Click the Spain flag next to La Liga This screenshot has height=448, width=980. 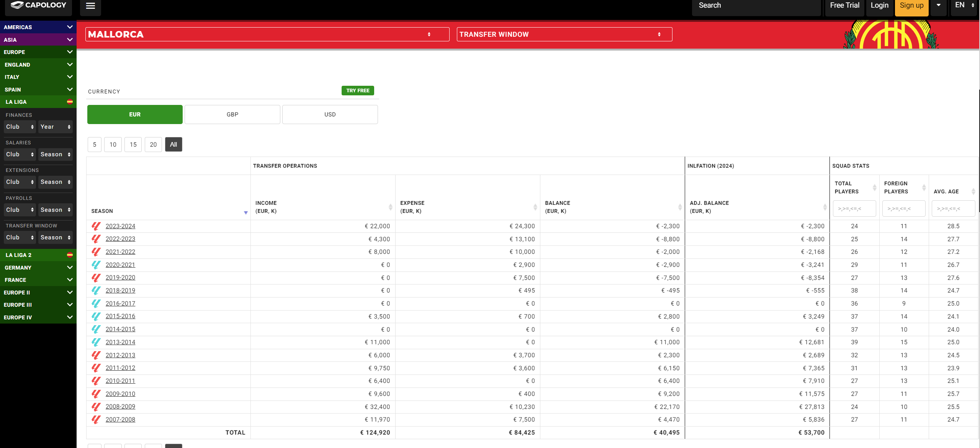click(70, 102)
